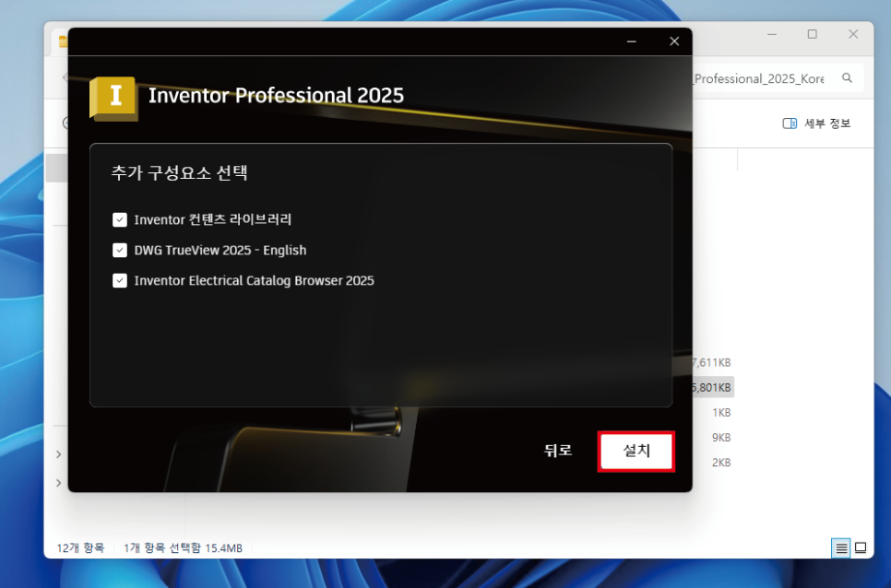Open 세부 정보 details pane in Explorer
891x588 pixels.
click(816, 123)
